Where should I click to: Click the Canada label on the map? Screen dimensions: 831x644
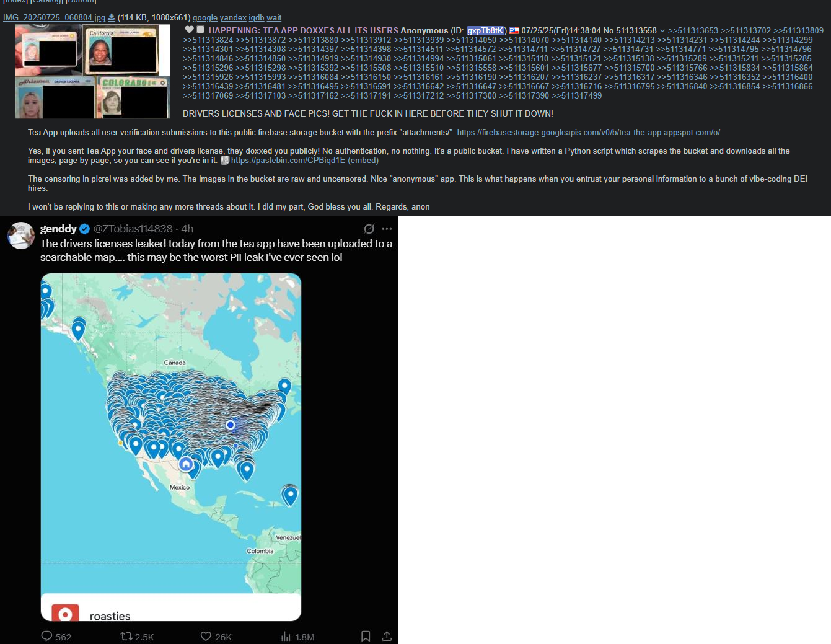point(175,363)
